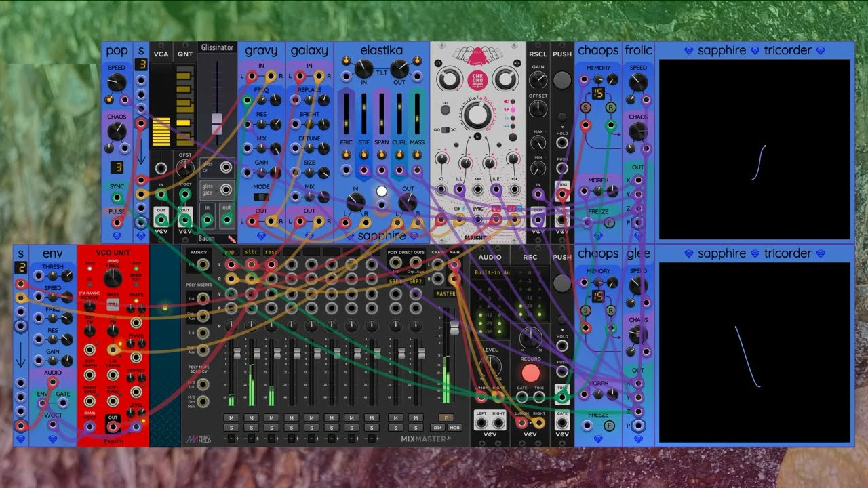This screenshot has height=488, width=868.
Task: Click the PULSE output jack on pop
Action: (117, 222)
